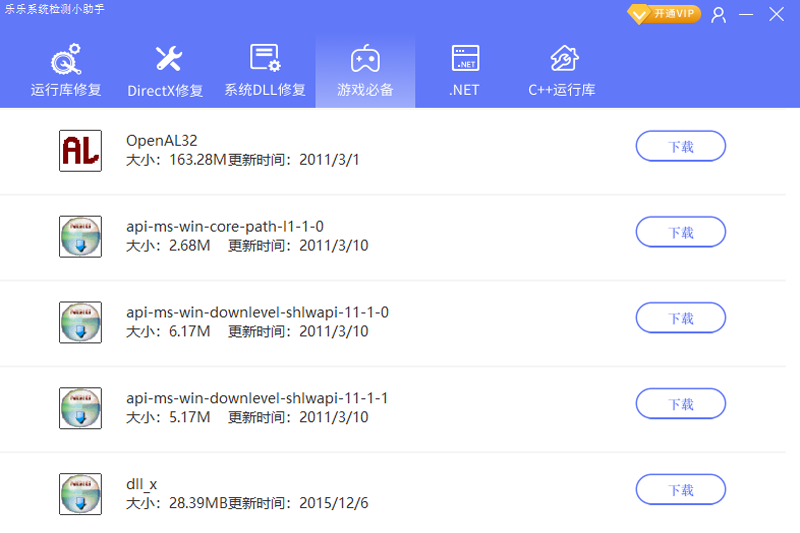
Task: Select the DirectX修复 wrench icon
Action: pos(168,59)
